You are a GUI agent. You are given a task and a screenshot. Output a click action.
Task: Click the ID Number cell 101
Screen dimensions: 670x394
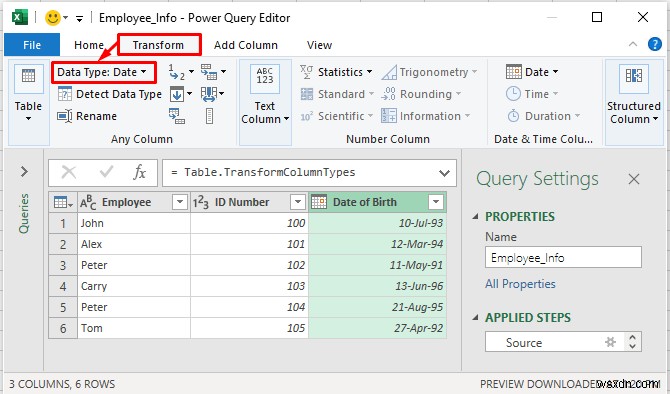(x=249, y=244)
